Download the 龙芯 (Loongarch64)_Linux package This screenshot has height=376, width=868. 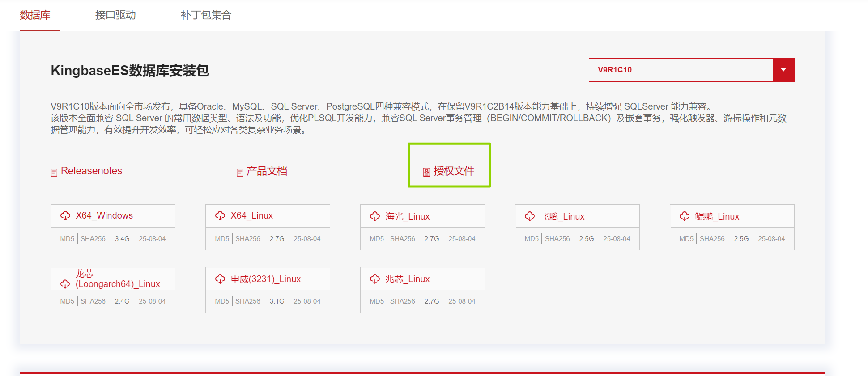(x=118, y=279)
